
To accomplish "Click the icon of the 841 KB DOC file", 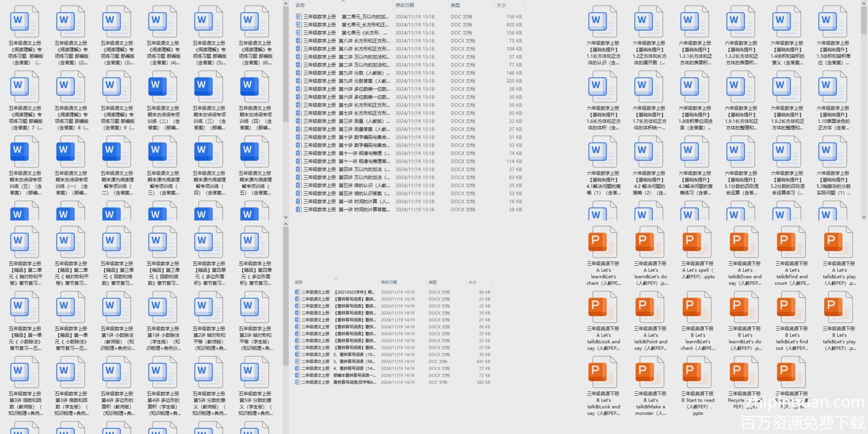I will [x=297, y=362].
